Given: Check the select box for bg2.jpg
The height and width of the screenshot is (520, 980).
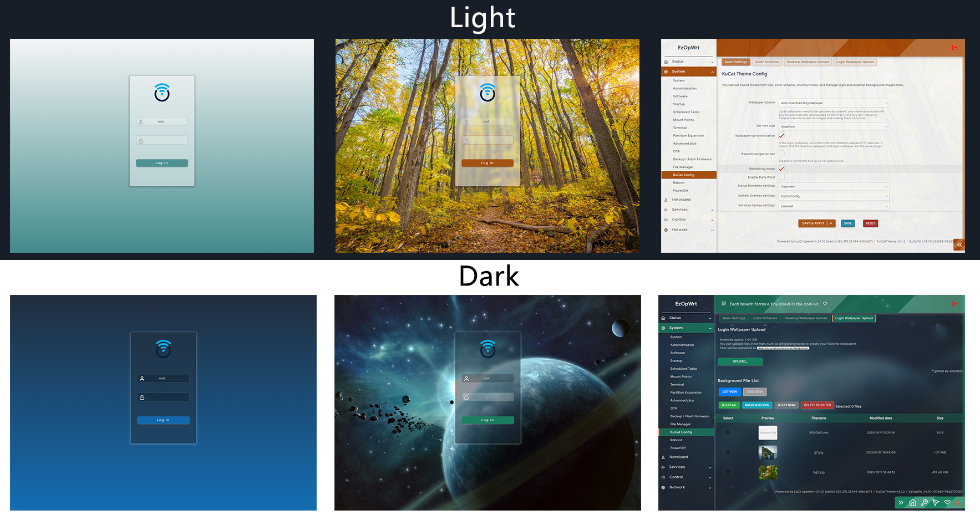Looking at the screenshot, I should pos(728,473).
